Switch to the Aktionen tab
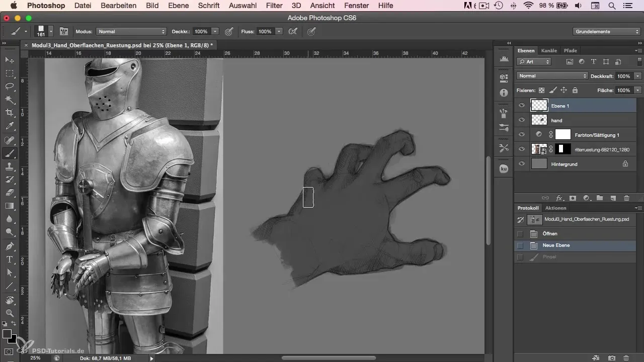The image size is (644, 362). click(x=555, y=208)
